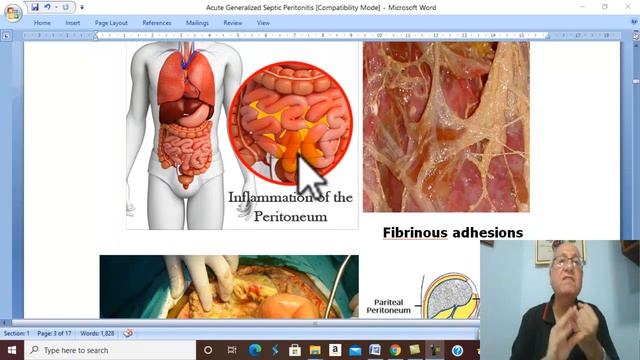
Task: Open word count via 'Words: 1,828'
Action: point(97,333)
